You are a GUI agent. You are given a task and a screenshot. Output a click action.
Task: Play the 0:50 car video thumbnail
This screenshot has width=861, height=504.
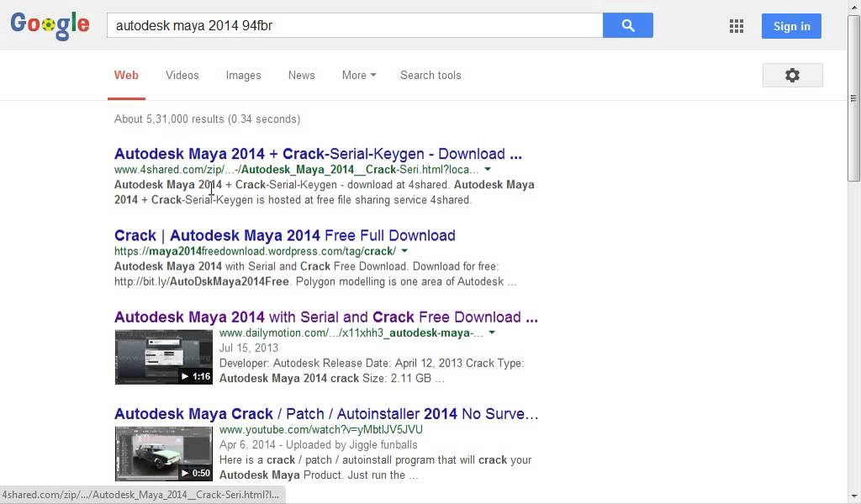pyautogui.click(x=164, y=454)
